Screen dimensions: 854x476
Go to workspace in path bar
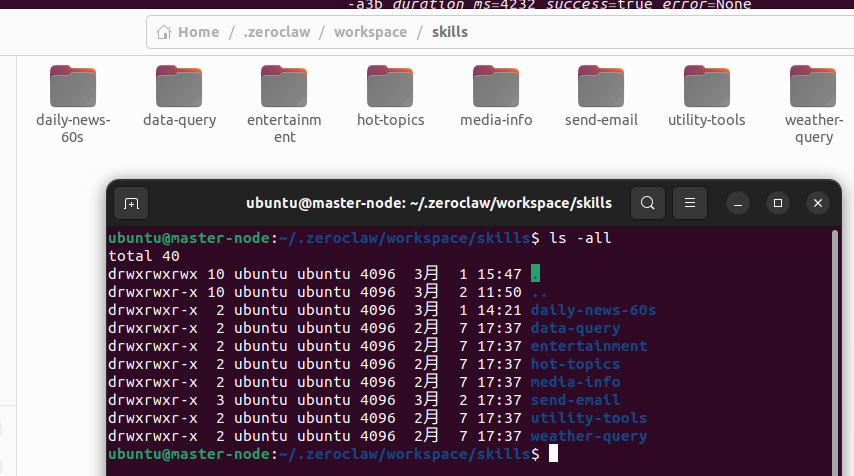pos(370,32)
